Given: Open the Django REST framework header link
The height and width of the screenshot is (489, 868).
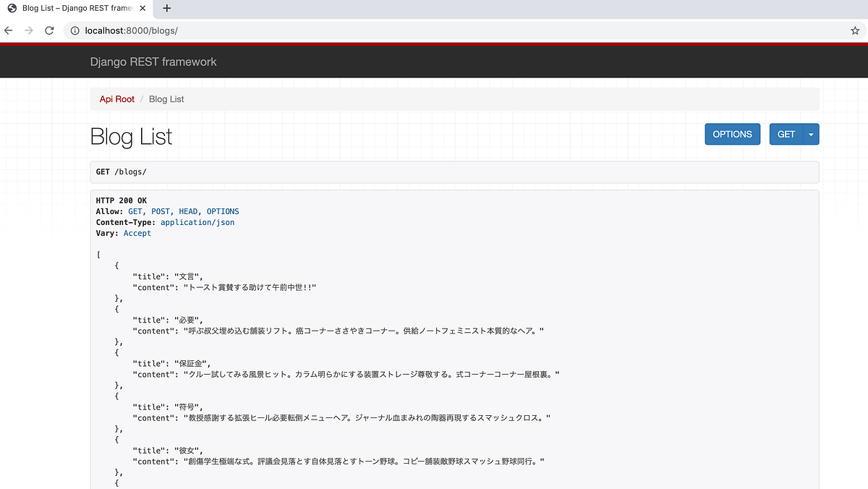Looking at the screenshot, I should [x=153, y=62].
